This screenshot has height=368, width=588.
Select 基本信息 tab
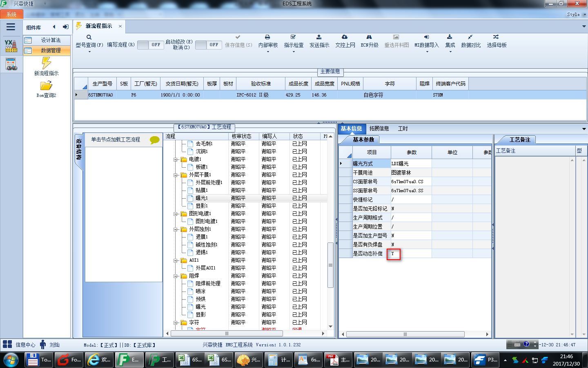tap(351, 128)
